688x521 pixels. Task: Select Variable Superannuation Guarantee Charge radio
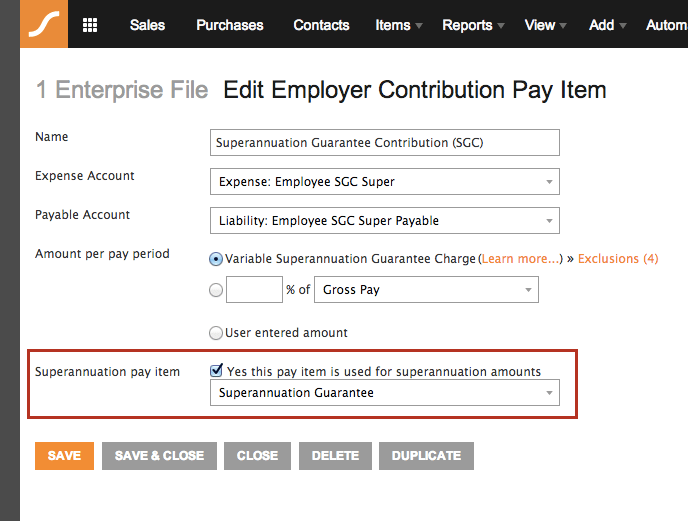(x=216, y=259)
